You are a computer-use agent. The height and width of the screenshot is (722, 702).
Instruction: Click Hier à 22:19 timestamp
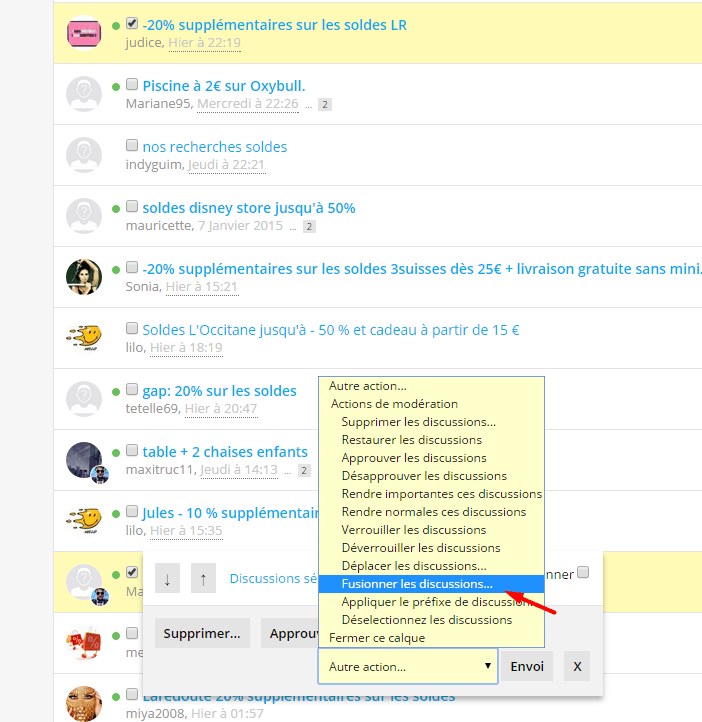coord(204,43)
